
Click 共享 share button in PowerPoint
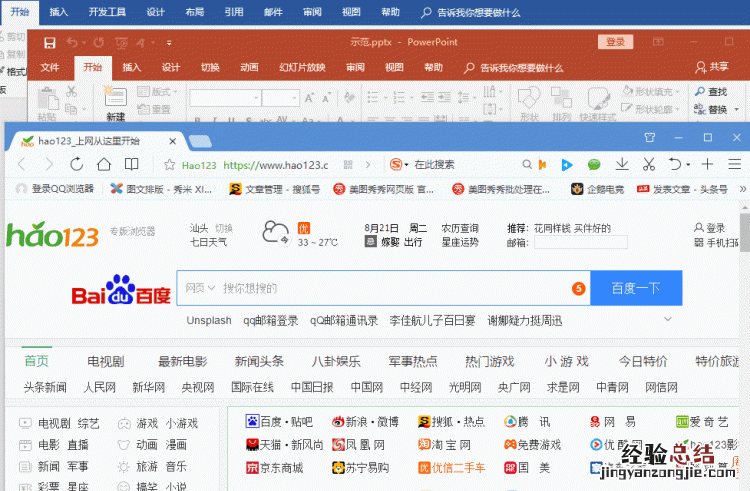click(713, 67)
